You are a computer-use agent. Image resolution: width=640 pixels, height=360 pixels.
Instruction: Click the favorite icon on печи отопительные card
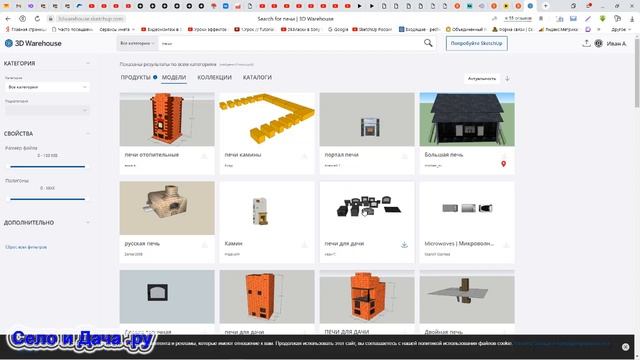[204, 156]
